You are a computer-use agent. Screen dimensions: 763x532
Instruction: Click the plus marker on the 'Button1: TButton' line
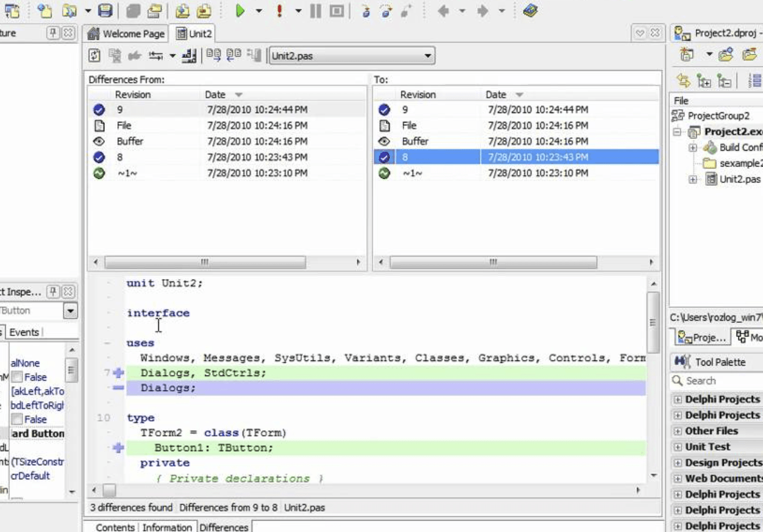point(118,448)
